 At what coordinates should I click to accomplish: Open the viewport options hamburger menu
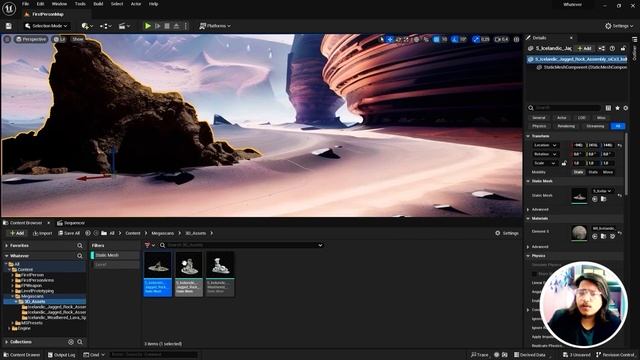point(7,39)
